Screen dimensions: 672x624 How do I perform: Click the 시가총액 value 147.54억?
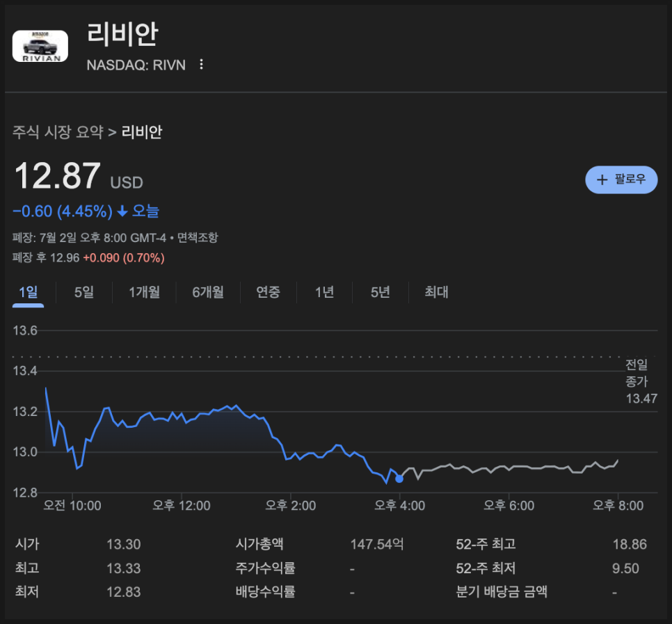pos(377,544)
